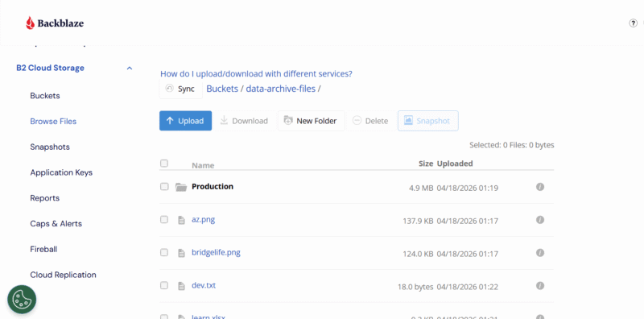Open Cloud Replication in the sidebar

(64, 275)
